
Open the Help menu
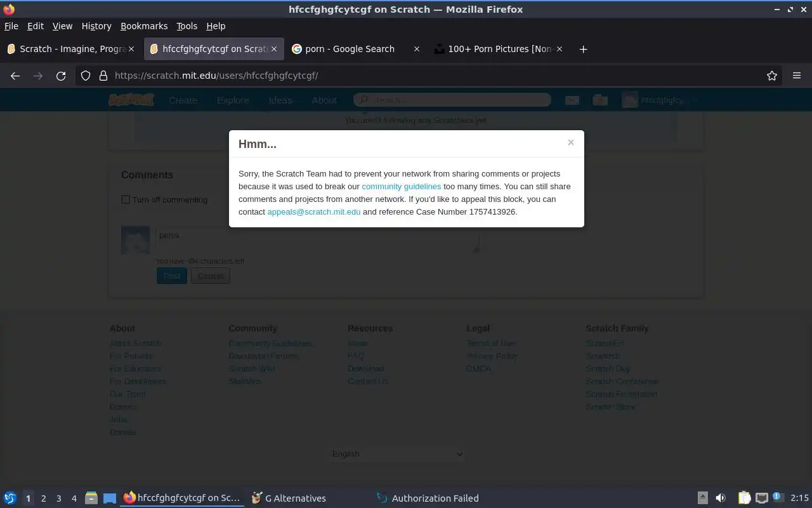click(216, 26)
